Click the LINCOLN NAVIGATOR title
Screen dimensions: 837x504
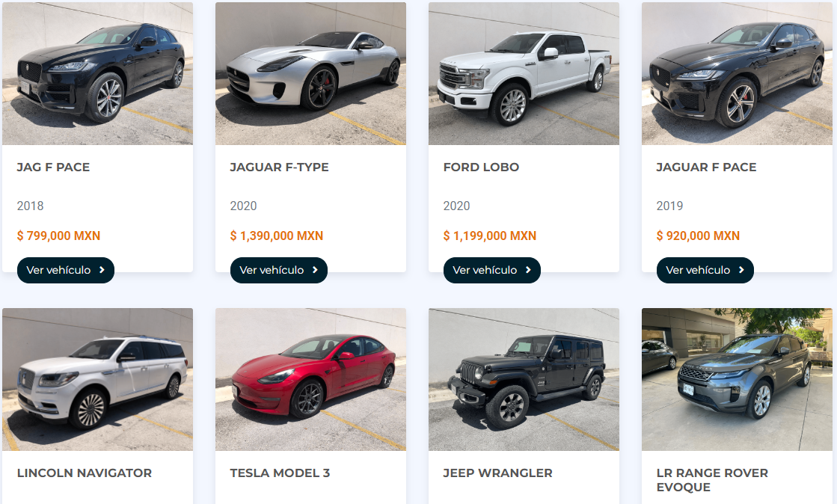(85, 473)
